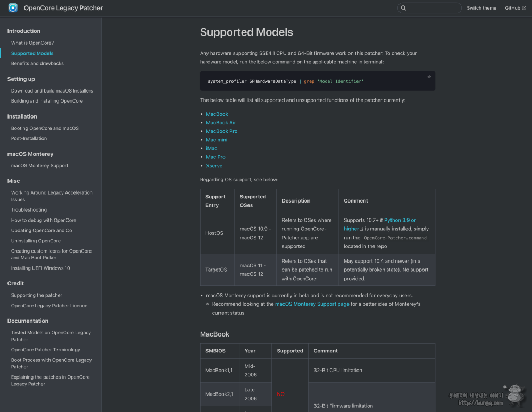The width and height of the screenshot is (532, 412).
Task: Open Troubleshooting page
Action: [29, 210]
